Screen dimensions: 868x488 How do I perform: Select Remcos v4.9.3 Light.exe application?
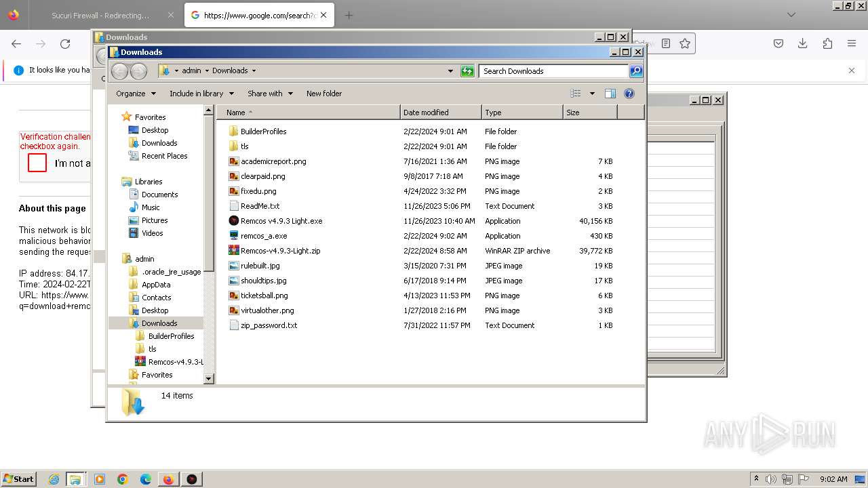pyautogui.click(x=275, y=221)
